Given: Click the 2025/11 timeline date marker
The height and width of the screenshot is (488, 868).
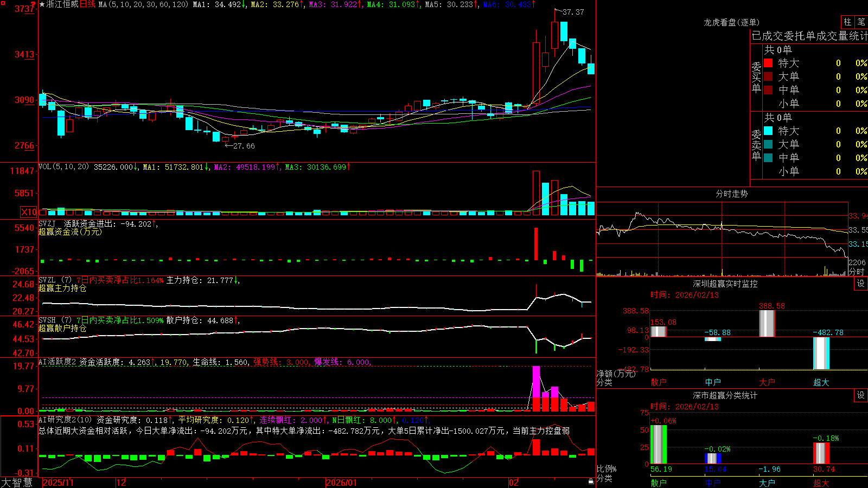Looking at the screenshot, I should point(58,483).
